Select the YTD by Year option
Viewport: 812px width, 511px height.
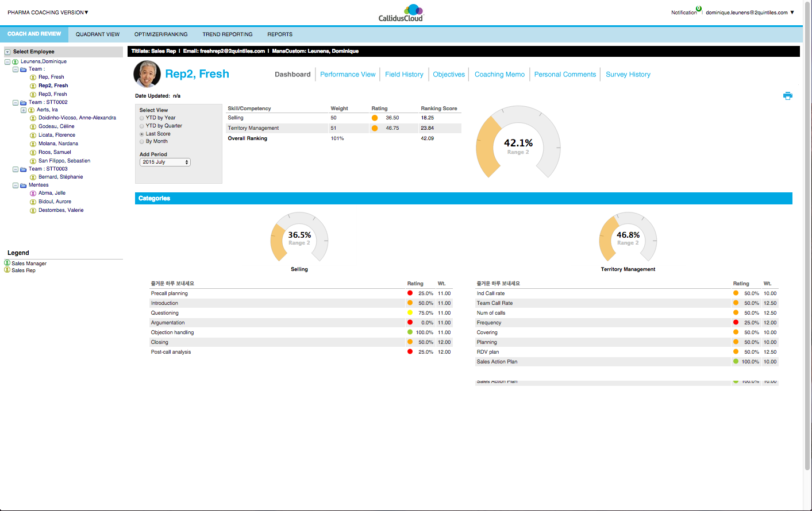(143, 118)
